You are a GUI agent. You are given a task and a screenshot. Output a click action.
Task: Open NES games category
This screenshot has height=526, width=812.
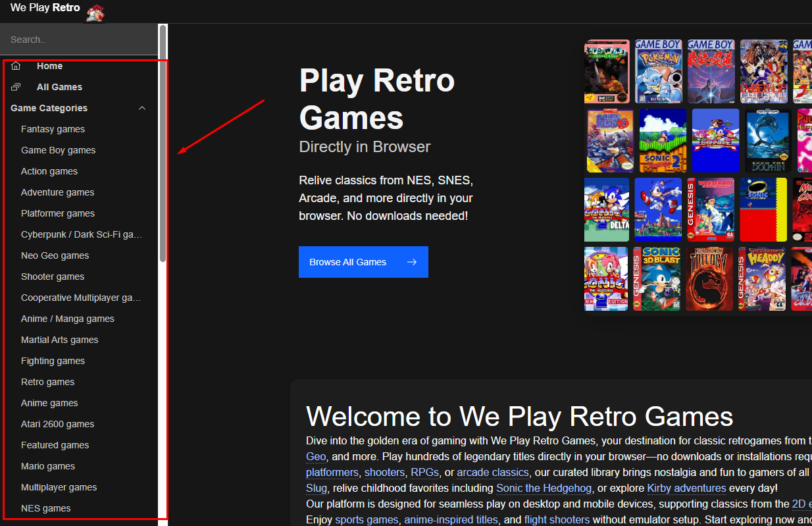[x=46, y=508]
